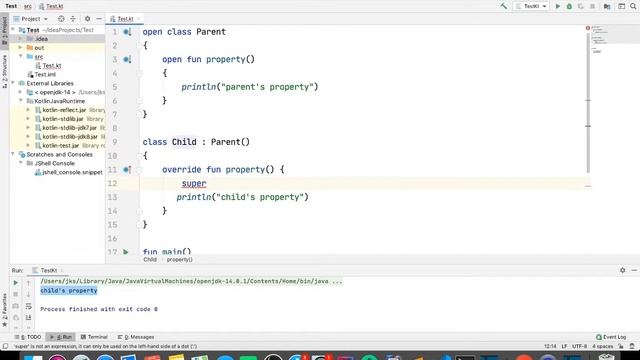Click the editor vertical scrollbar
This screenshot has width=640, height=360.
(x=588, y=103)
